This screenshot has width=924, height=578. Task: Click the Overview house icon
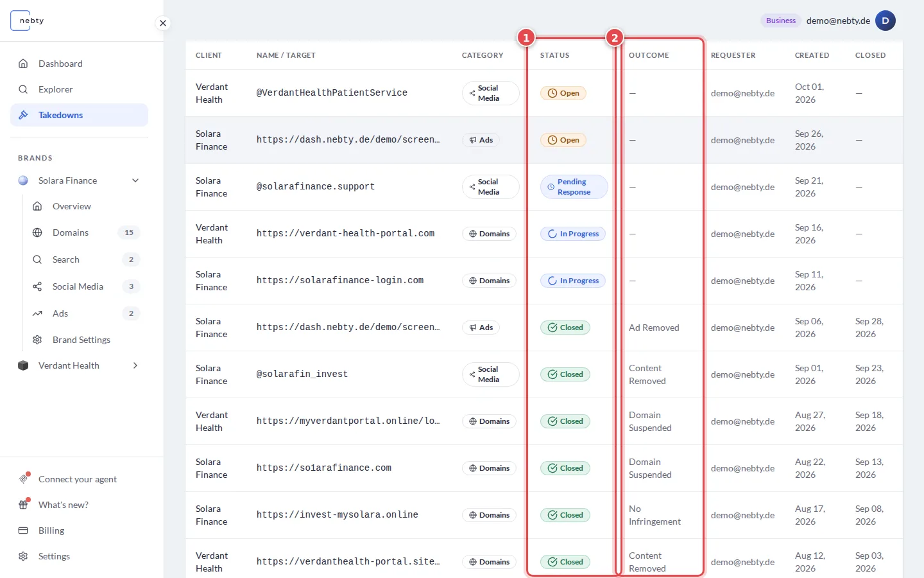coord(37,206)
